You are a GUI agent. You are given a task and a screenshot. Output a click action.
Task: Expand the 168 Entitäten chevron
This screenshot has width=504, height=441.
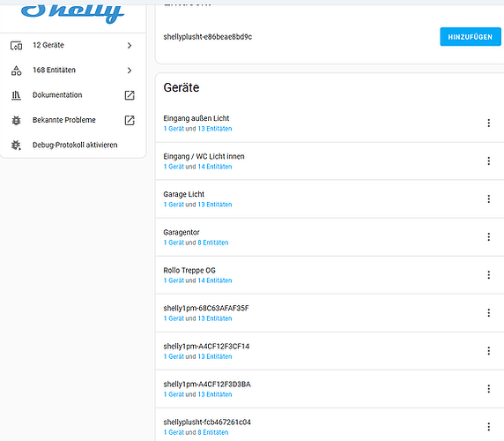pos(130,71)
